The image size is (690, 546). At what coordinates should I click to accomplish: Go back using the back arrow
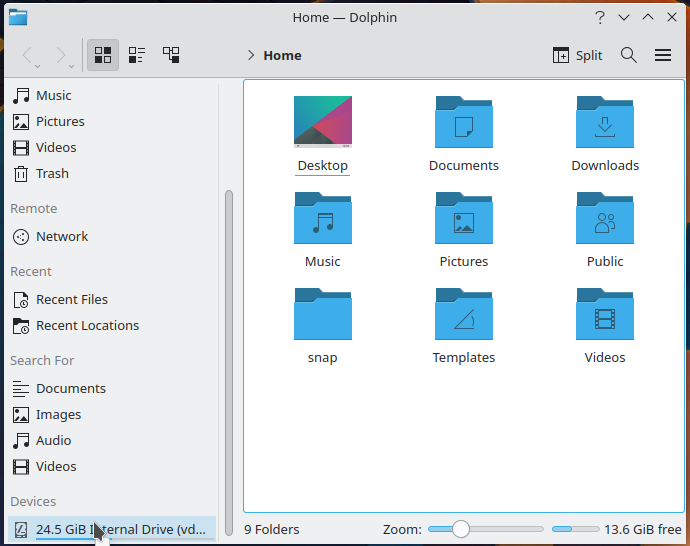pos(27,55)
